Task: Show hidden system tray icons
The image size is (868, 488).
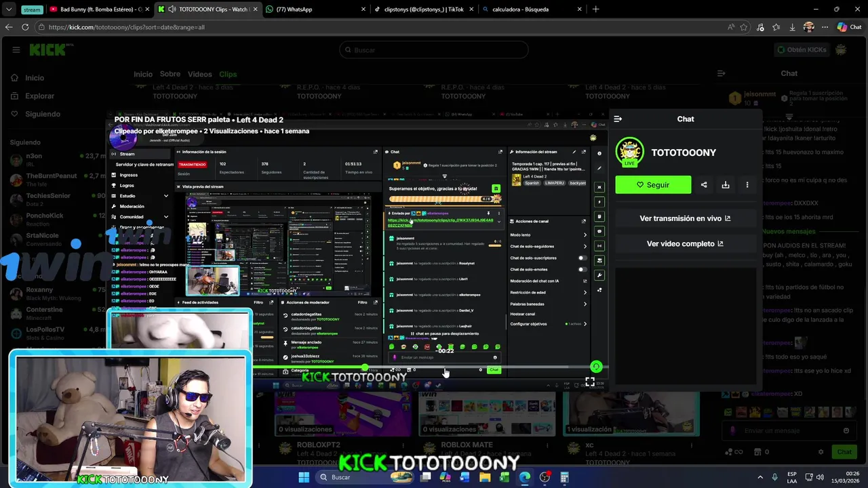Action: 759,477
